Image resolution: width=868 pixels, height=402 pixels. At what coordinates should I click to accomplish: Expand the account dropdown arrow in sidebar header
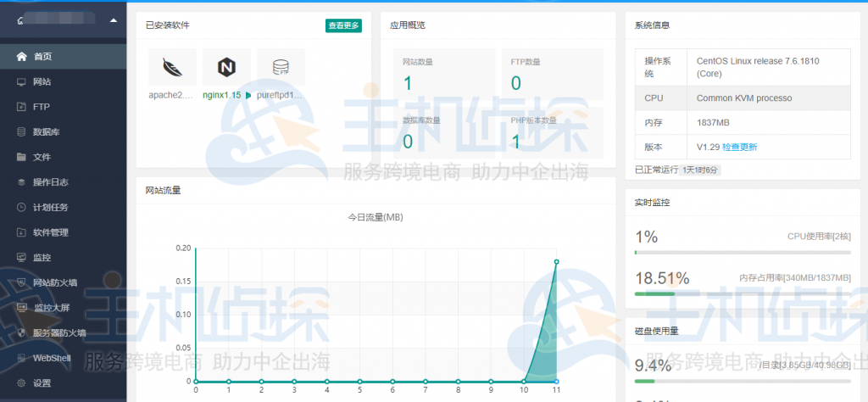[114, 20]
